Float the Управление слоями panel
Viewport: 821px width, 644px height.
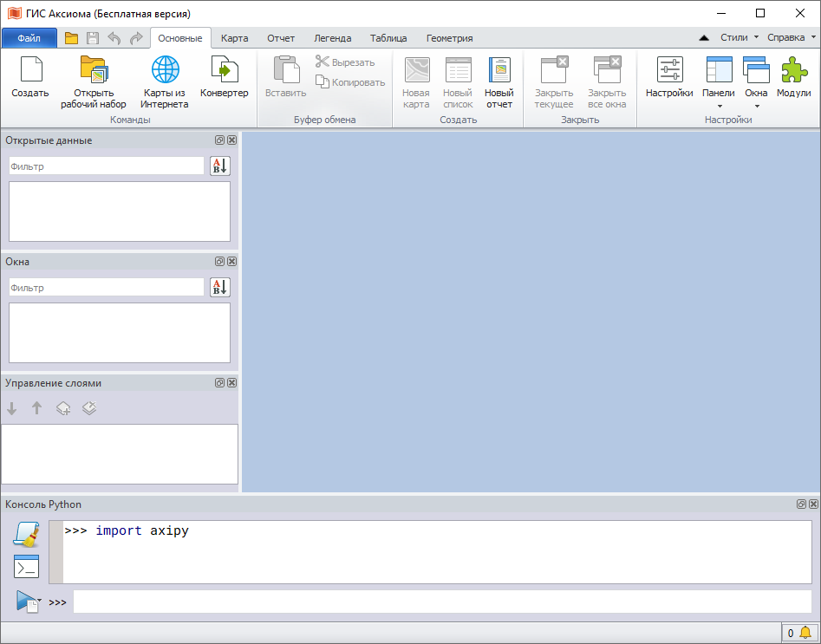(220, 383)
